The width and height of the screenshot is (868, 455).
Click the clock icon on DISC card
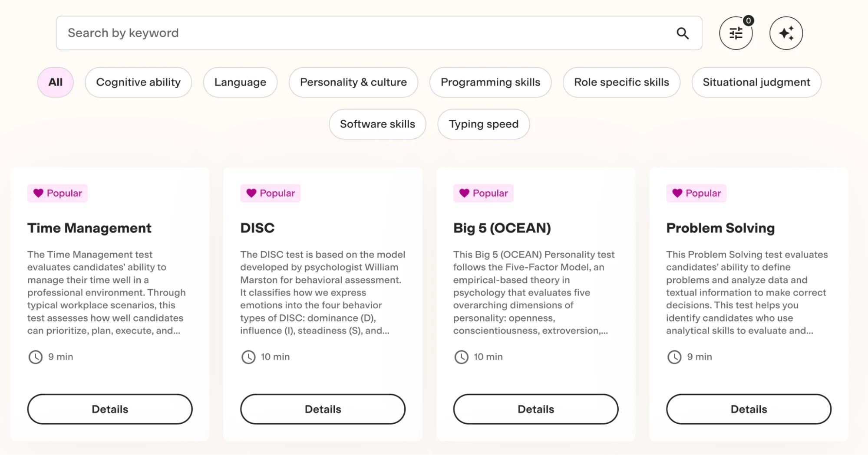click(x=248, y=357)
